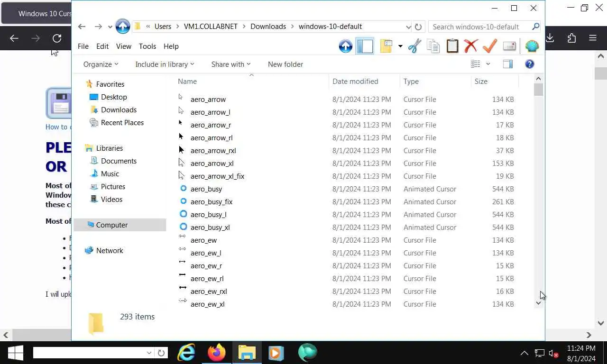The image size is (607, 364).
Task: Select the Videos library
Action: pos(111,199)
